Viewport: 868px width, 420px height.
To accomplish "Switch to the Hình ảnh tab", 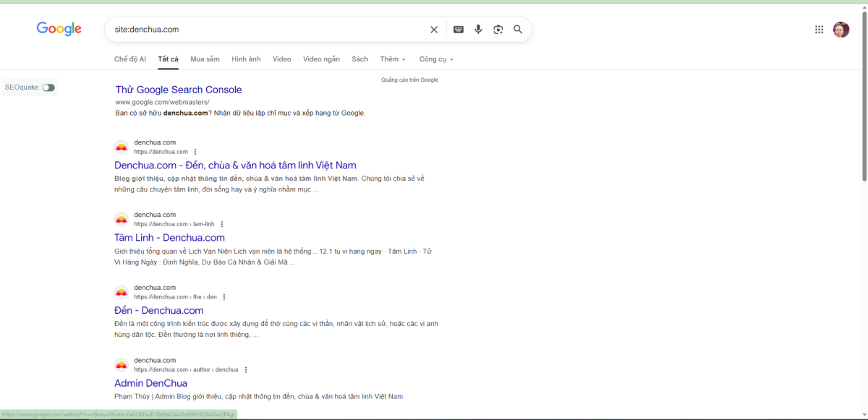I will (x=246, y=59).
